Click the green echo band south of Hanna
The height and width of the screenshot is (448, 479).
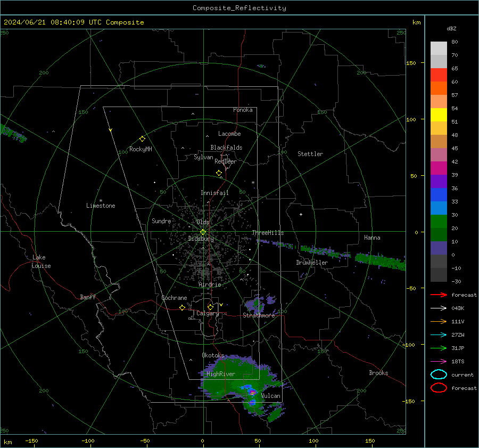point(381,260)
